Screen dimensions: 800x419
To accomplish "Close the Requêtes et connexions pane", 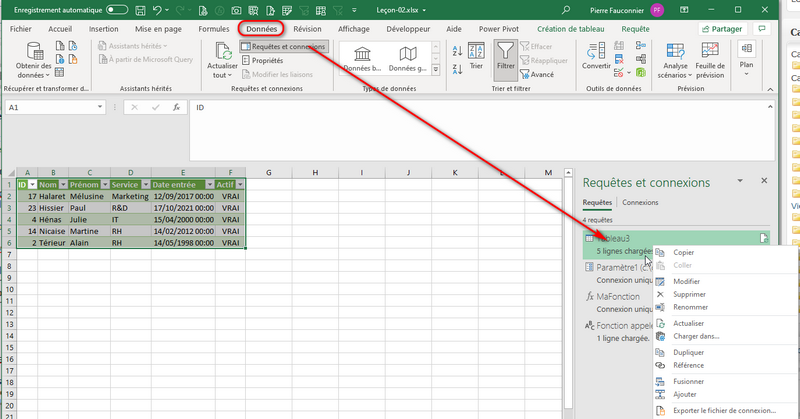I will 764,181.
